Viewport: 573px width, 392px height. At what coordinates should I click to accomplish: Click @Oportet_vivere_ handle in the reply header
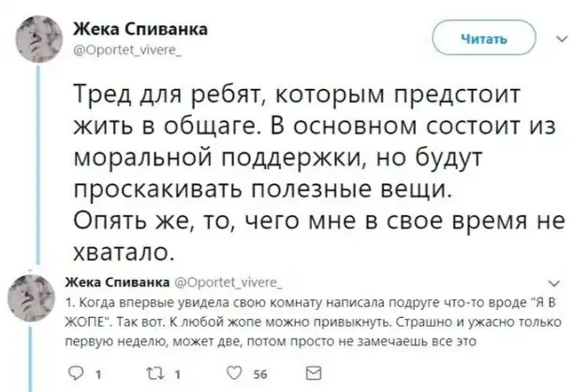pyautogui.click(x=214, y=282)
